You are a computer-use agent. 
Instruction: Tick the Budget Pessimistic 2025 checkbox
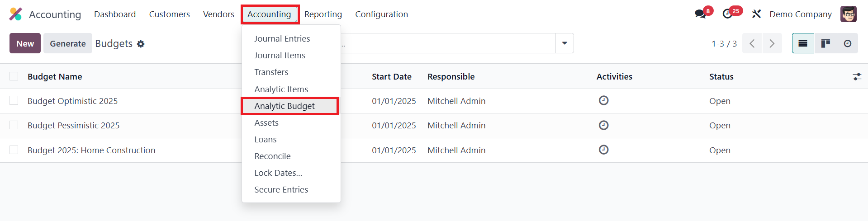pos(14,125)
